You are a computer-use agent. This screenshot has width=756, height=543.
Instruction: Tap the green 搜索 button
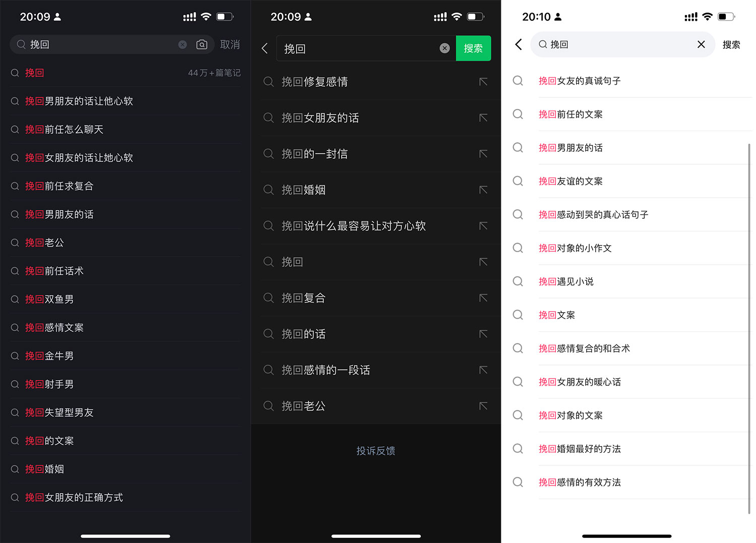coord(473,48)
